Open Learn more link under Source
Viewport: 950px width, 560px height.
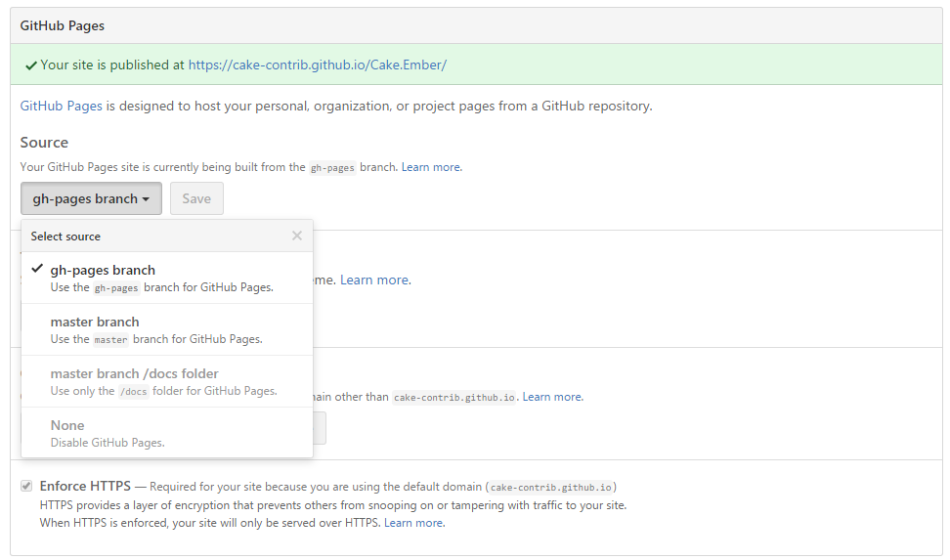tap(431, 167)
